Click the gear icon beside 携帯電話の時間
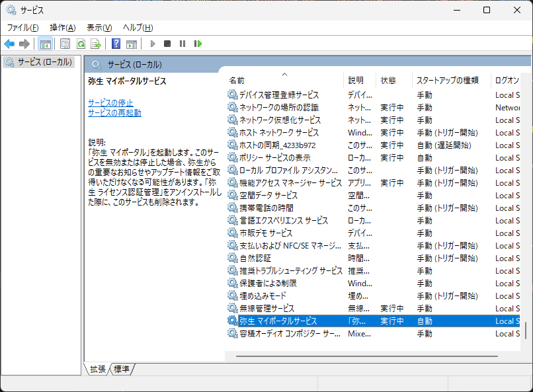533x392 pixels. click(233, 208)
